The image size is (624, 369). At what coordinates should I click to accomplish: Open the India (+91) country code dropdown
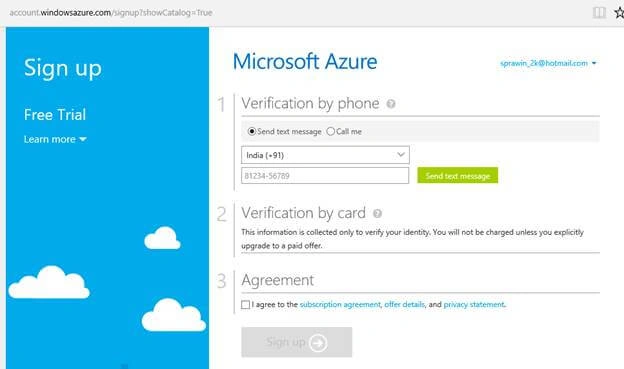(325, 155)
